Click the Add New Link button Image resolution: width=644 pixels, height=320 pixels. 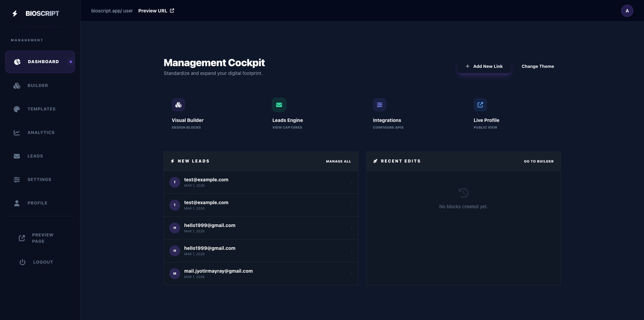click(x=484, y=66)
